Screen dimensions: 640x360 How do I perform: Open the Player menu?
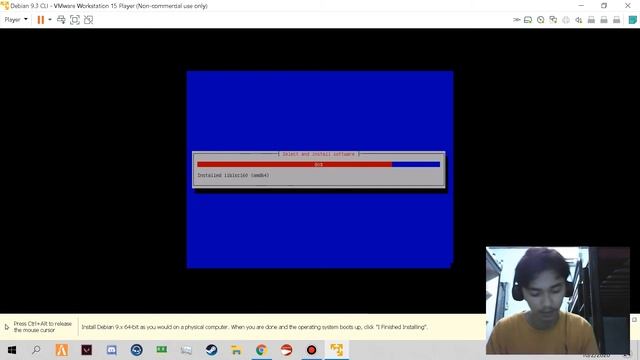point(16,20)
